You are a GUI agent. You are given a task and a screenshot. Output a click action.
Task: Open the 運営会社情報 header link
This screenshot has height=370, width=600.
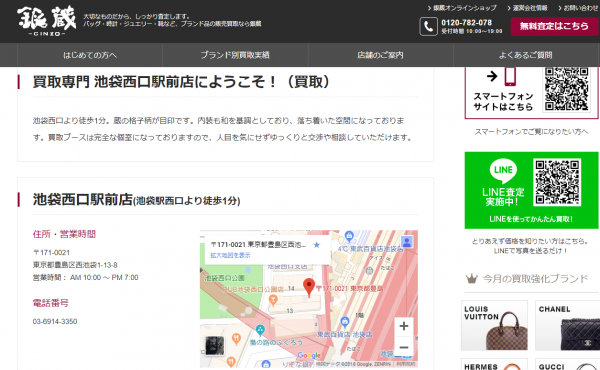tap(527, 8)
